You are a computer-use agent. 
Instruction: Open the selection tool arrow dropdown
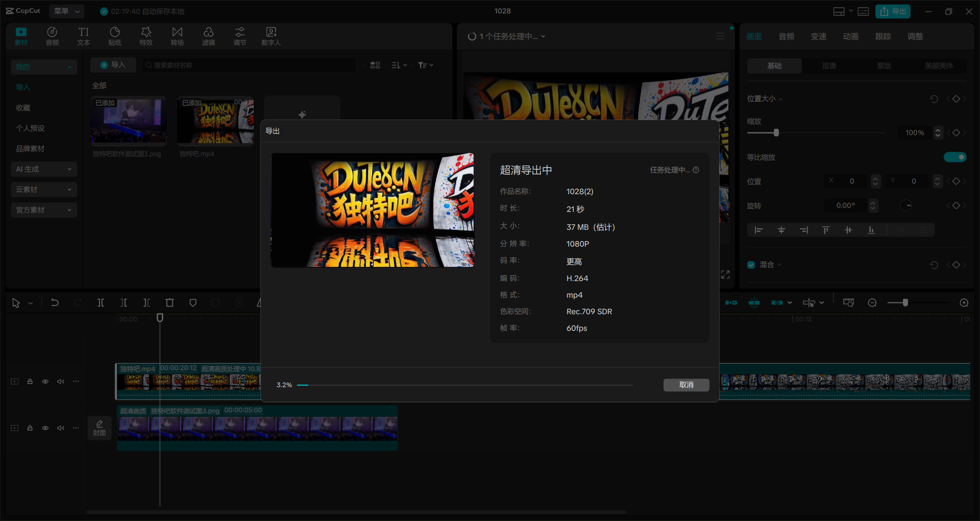click(x=31, y=303)
